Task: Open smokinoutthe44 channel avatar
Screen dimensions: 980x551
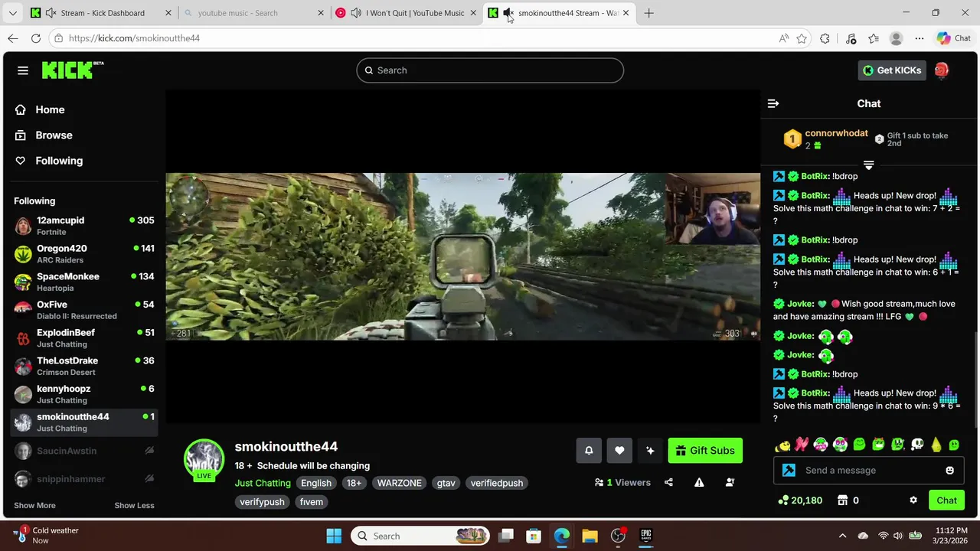Action: coord(204,460)
